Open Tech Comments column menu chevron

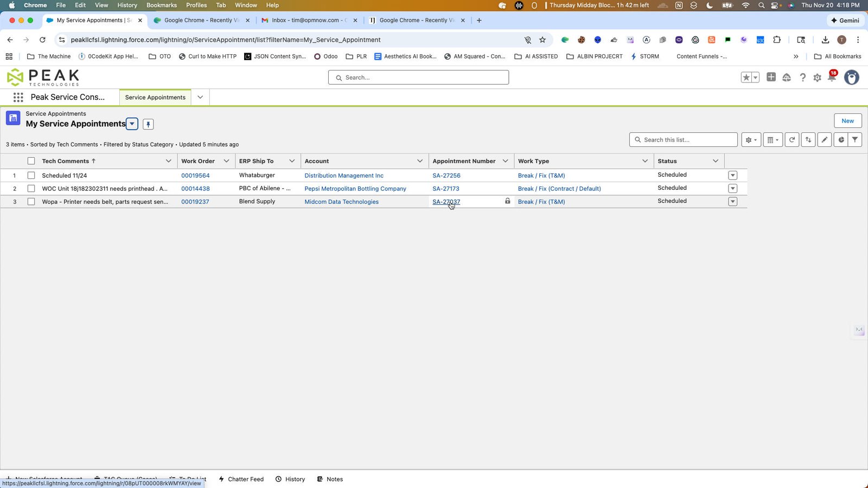(x=168, y=161)
